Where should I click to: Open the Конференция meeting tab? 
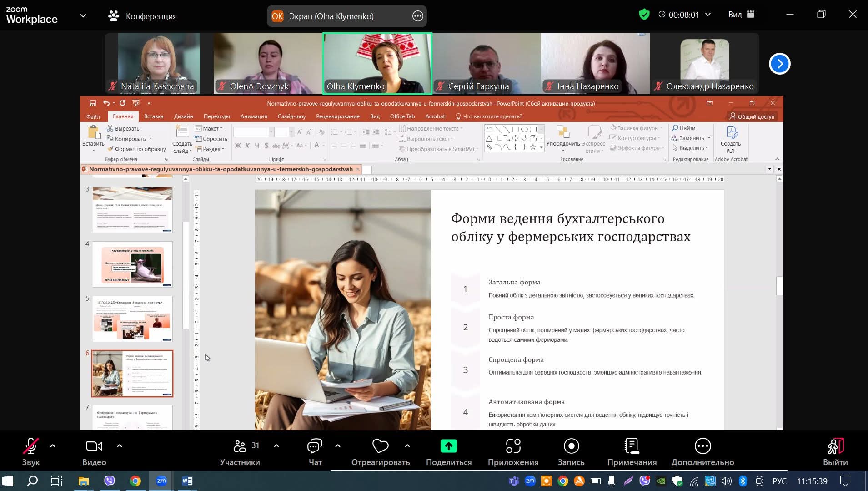pyautogui.click(x=142, y=16)
